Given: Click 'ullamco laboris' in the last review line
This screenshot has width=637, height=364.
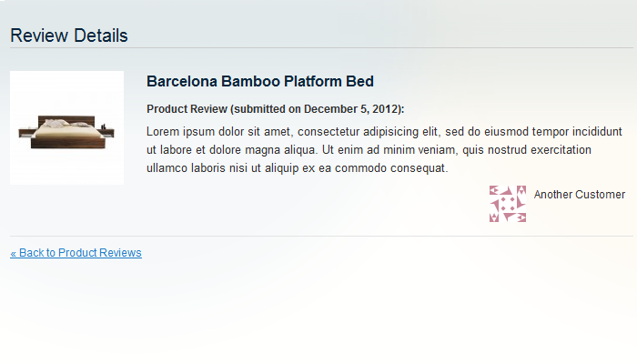Looking at the screenshot, I should (186, 168).
